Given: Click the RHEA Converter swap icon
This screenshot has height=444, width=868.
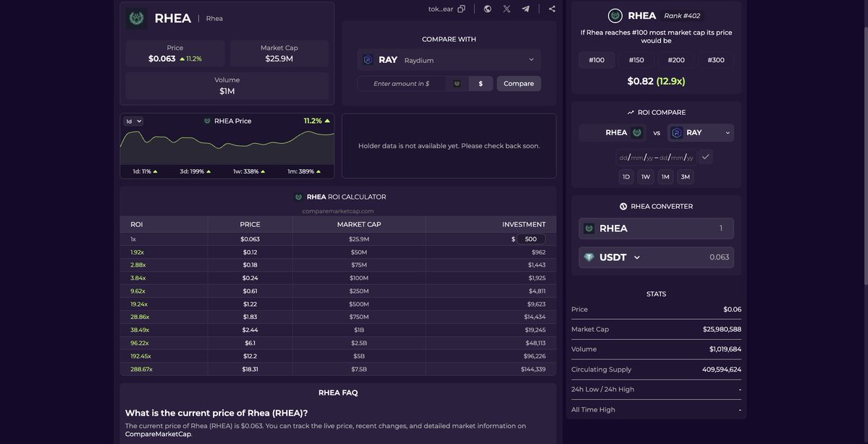Looking at the screenshot, I should (623, 206).
